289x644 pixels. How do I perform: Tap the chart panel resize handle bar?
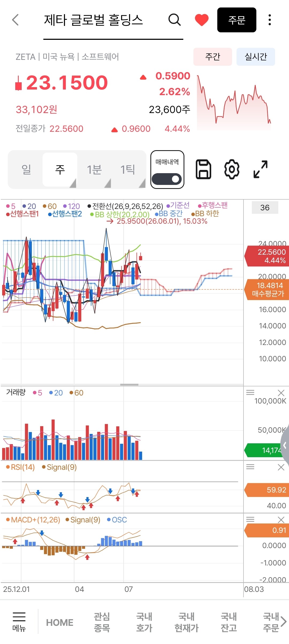tap(129, 385)
